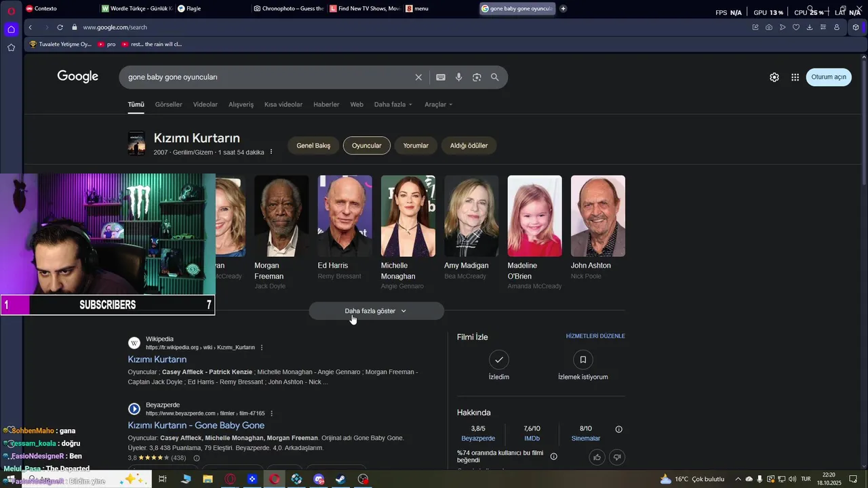Open John Ashton cast card
The width and height of the screenshot is (868, 488).
(598, 227)
